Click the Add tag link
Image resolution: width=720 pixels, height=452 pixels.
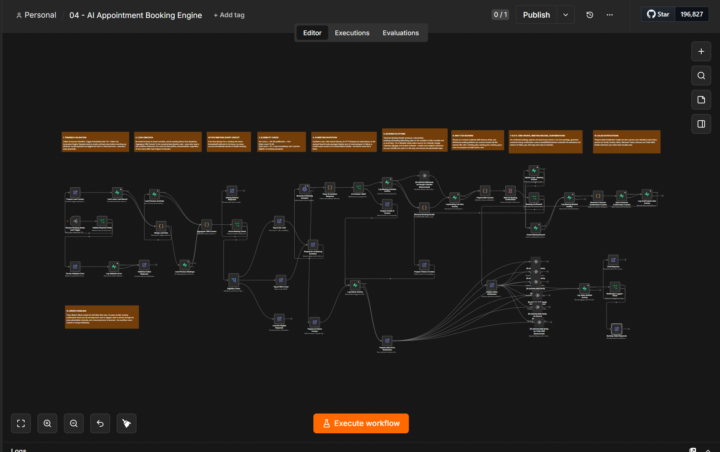pyautogui.click(x=229, y=15)
